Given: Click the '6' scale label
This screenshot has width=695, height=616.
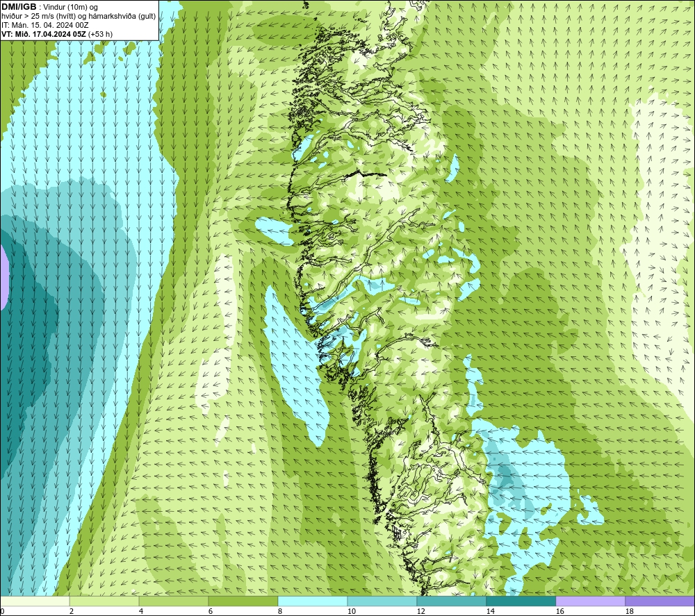Looking at the screenshot, I should [x=211, y=611].
